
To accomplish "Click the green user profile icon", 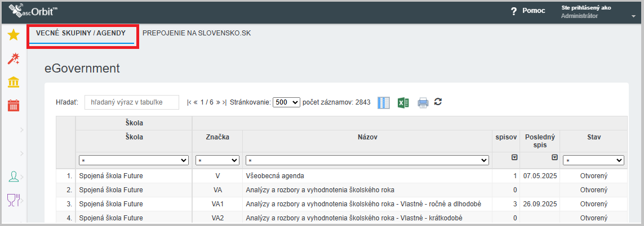I will [x=14, y=177].
